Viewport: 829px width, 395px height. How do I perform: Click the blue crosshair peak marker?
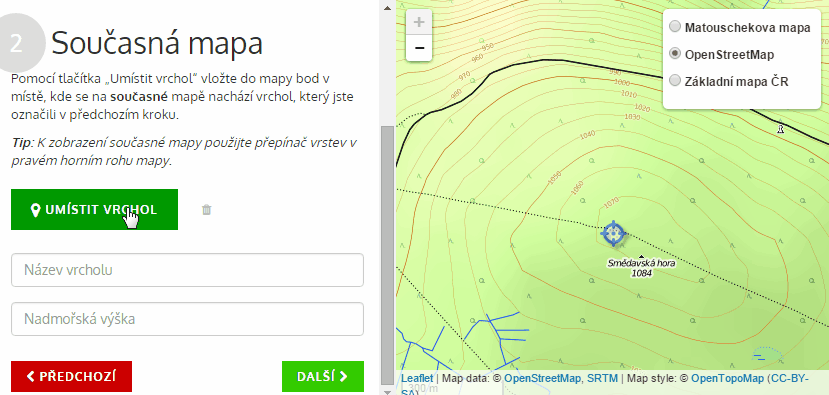(613, 233)
